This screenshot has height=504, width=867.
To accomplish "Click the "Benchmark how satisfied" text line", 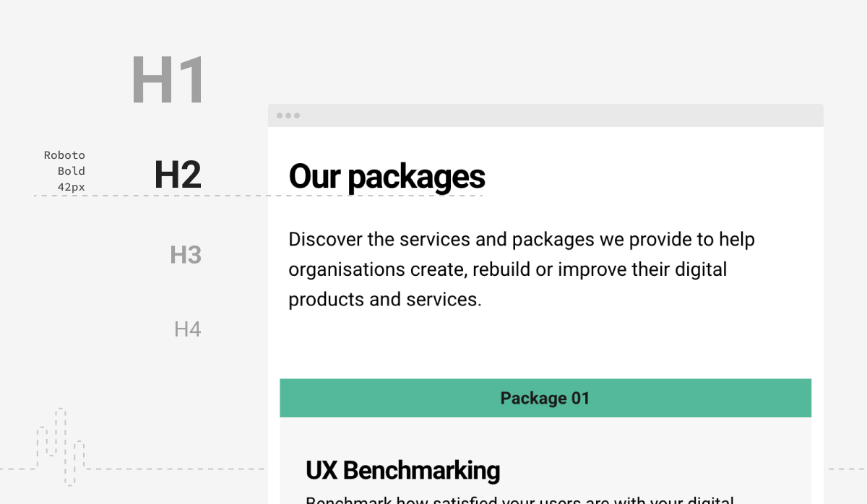I will [x=519, y=500].
